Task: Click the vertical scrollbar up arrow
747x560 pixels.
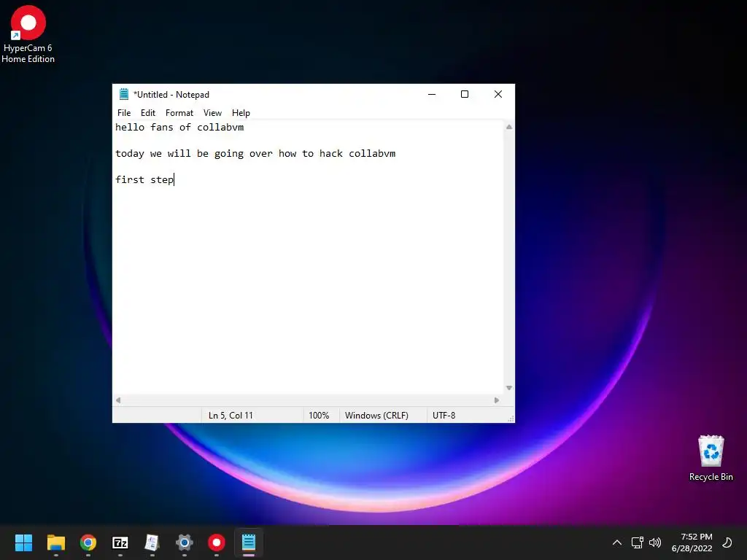Action: point(508,127)
